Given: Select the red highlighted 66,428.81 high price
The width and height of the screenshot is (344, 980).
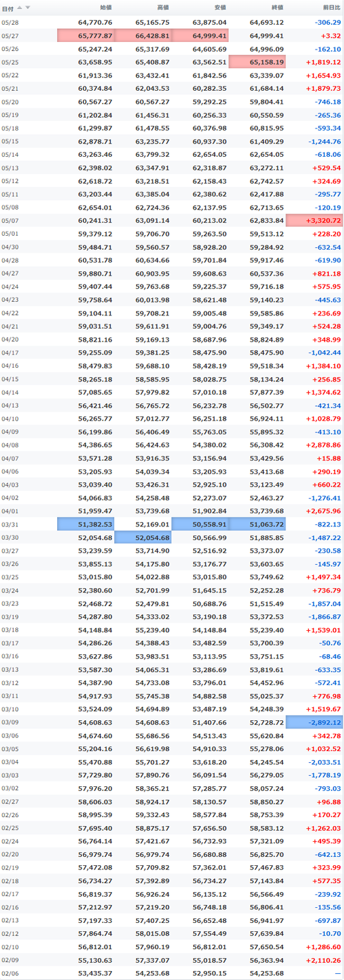Looking at the screenshot, I should point(143,36).
